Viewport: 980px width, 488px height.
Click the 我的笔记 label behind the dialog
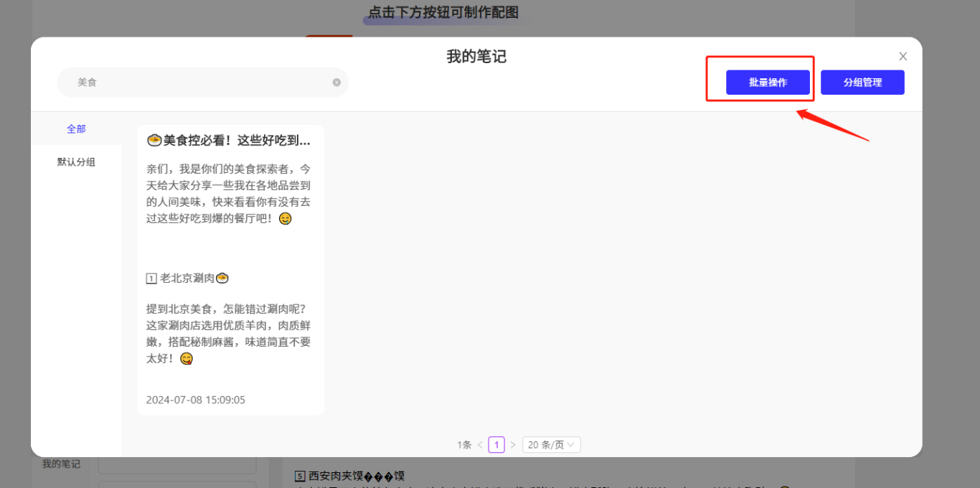(x=61, y=464)
